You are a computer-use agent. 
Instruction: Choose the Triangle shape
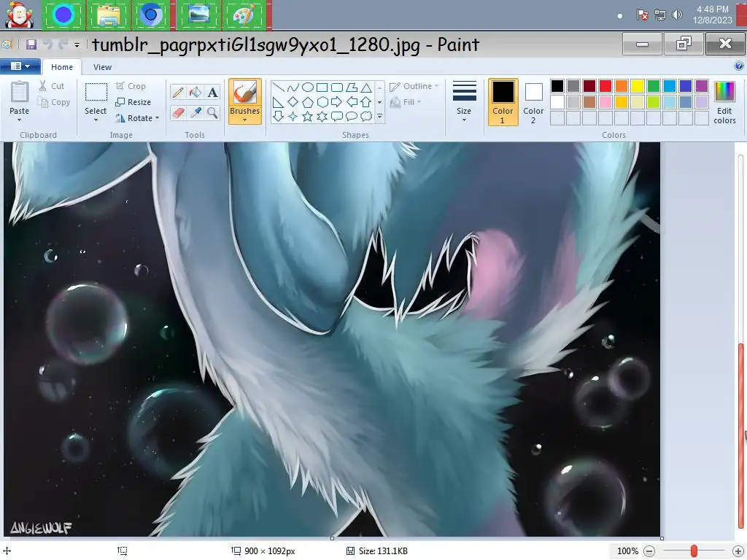366,87
